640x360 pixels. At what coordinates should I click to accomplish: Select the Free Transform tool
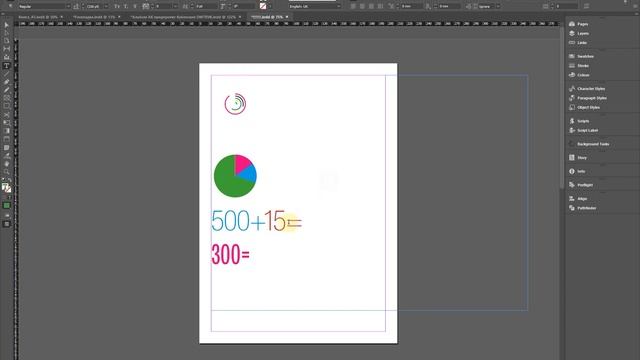[6, 123]
